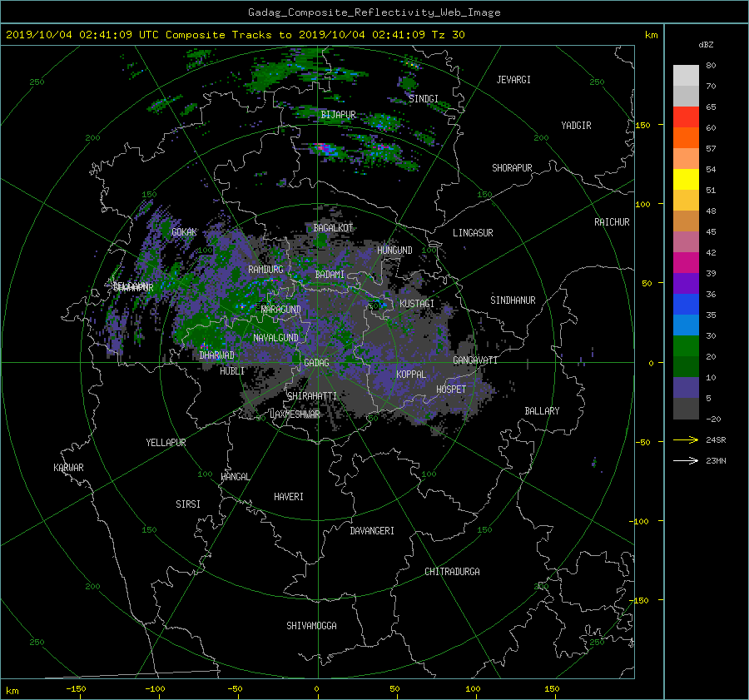Click the KOPPAL city label

pyautogui.click(x=411, y=375)
